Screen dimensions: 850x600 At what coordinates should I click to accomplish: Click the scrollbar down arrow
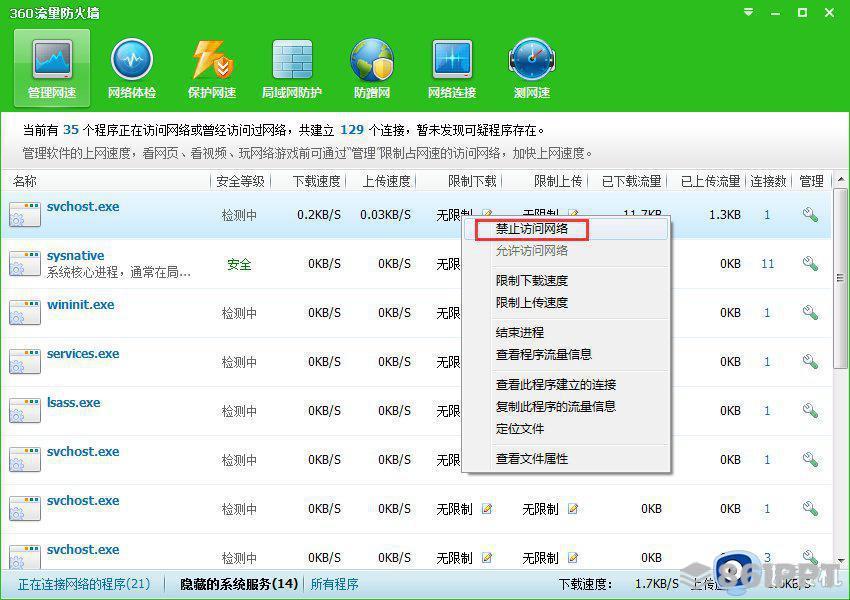coord(840,560)
